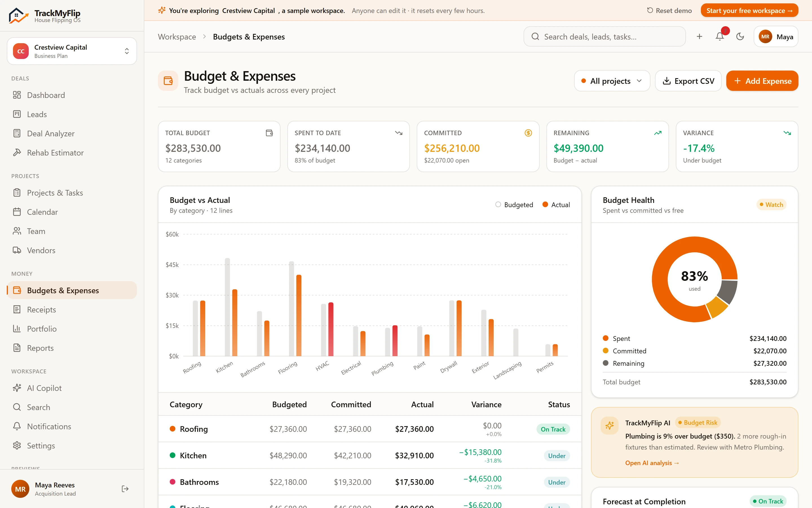Click the Committed card dollar-coin icon

point(528,133)
